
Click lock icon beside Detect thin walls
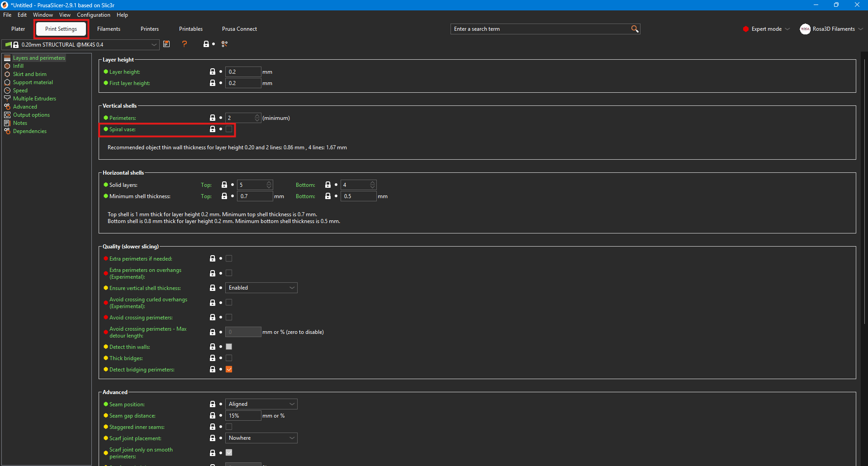(x=213, y=347)
